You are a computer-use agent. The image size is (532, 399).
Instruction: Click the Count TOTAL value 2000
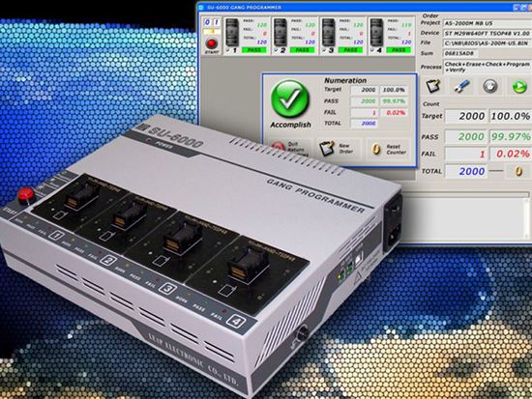(466, 171)
